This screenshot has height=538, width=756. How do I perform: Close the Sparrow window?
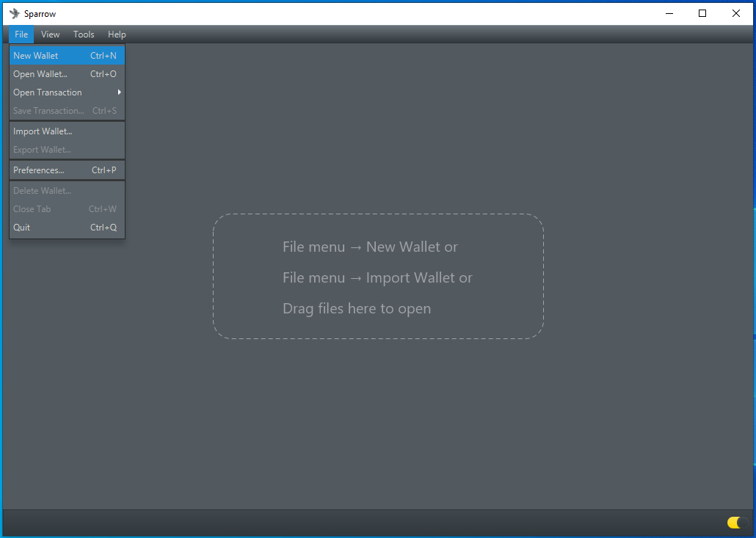(735, 13)
